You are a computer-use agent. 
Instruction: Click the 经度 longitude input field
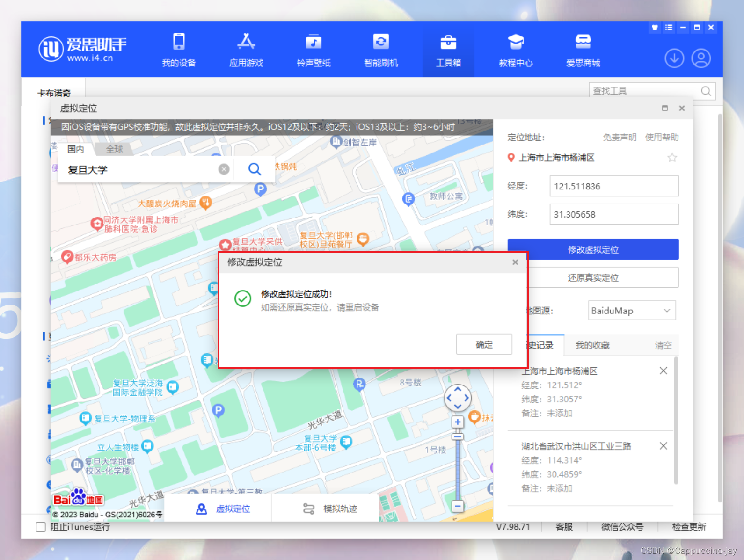coord(614,186)
